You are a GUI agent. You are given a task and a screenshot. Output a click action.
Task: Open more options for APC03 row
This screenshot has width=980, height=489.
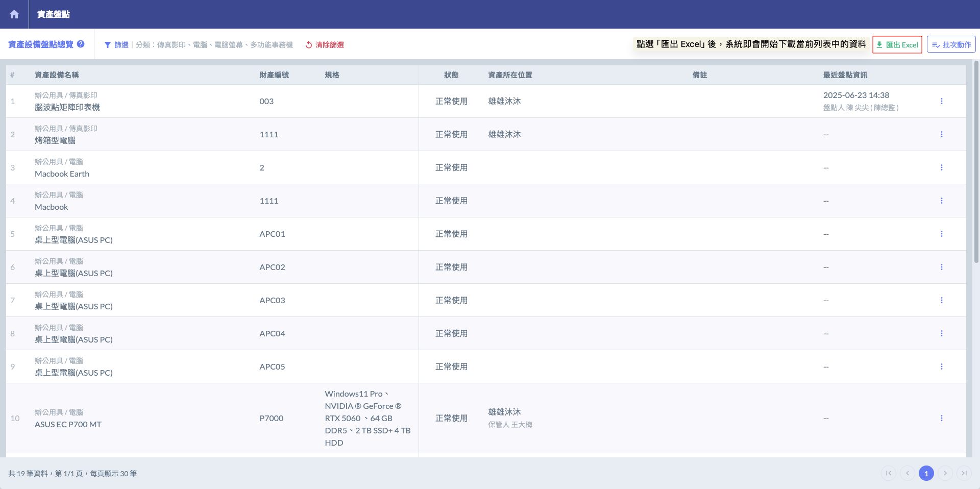(942, 300)
